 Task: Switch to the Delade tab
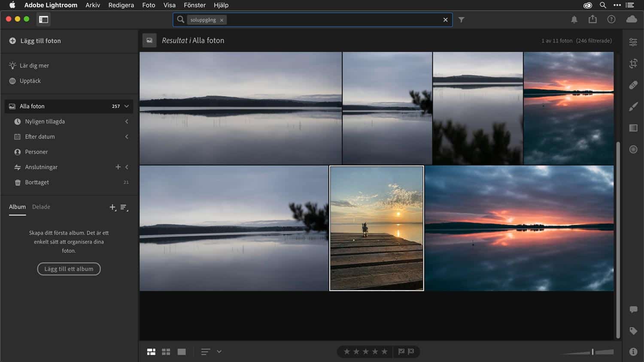[x=41, y=207]
